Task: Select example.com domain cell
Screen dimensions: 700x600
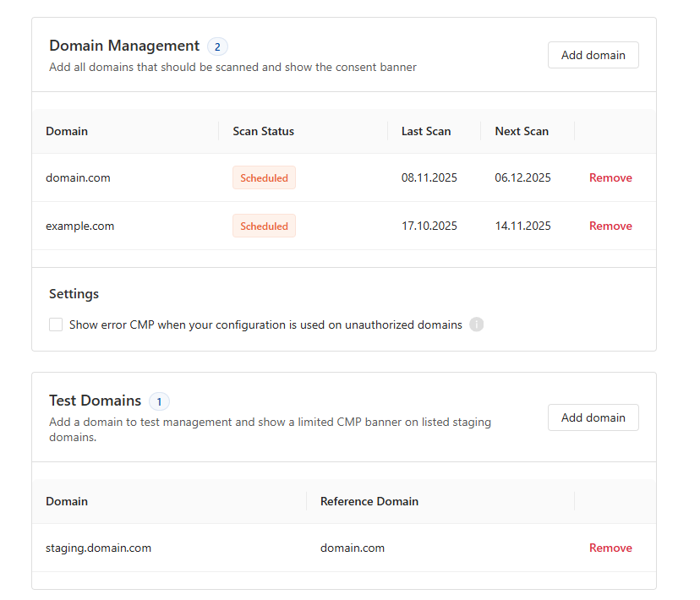Action: [x=80, y=226]
